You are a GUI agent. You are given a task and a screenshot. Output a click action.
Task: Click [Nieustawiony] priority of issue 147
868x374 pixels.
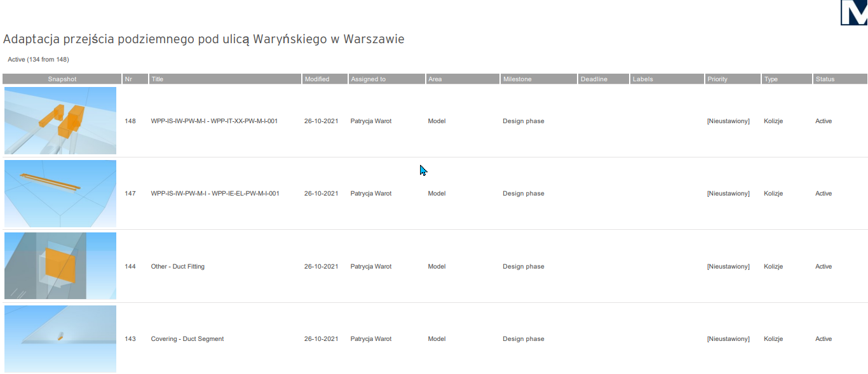tap(728, 194)
